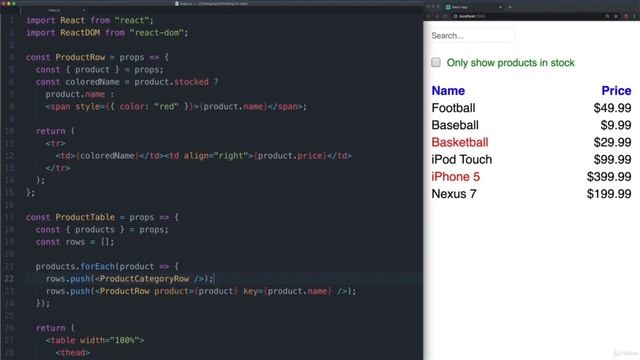Viewport: 640px width, 360px height.
Task: Switch to the React App browser tab
Action: click(473, 7)
